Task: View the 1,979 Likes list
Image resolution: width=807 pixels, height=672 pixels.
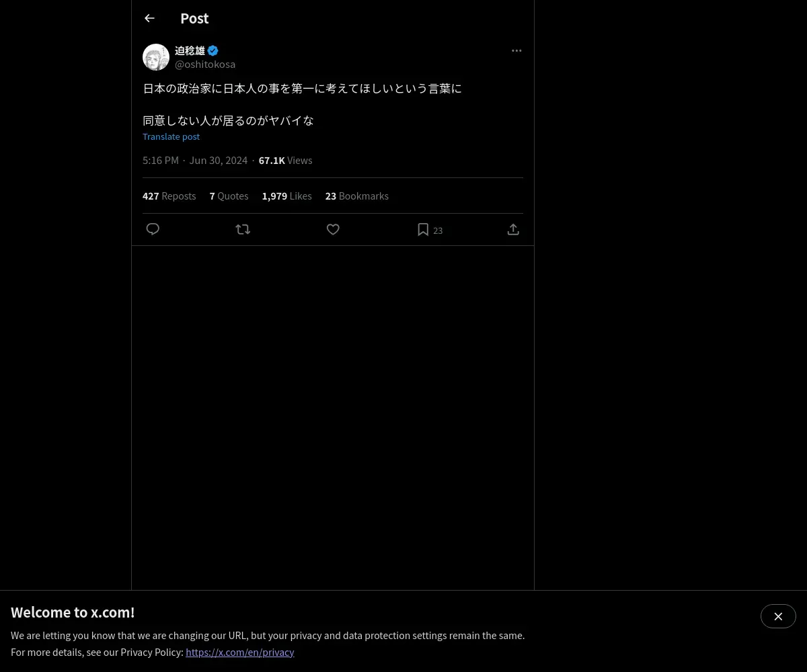Action: tap(286, 196)
